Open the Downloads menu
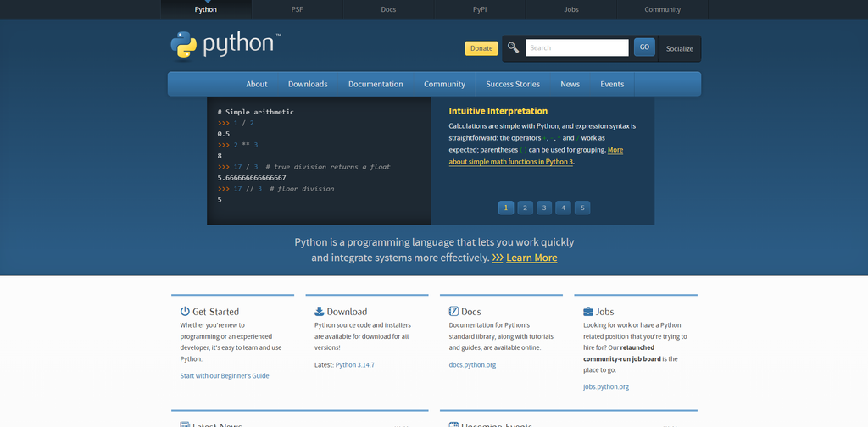Screen dimensions: 868x427 [308, 84]
